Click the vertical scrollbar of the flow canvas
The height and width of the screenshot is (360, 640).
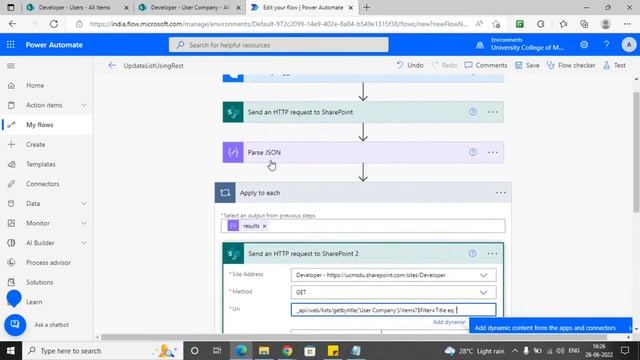click(636, 152)
